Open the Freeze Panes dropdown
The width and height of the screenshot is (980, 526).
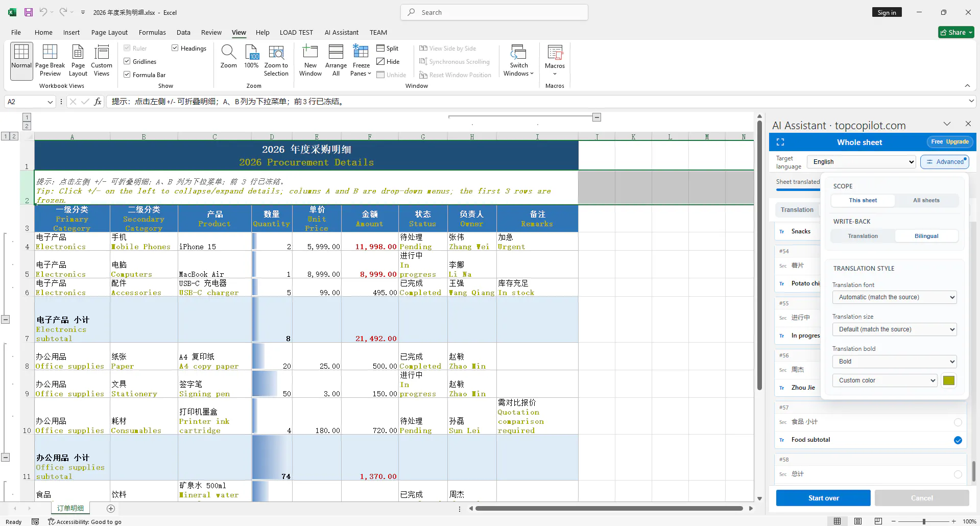coord(361,61)
